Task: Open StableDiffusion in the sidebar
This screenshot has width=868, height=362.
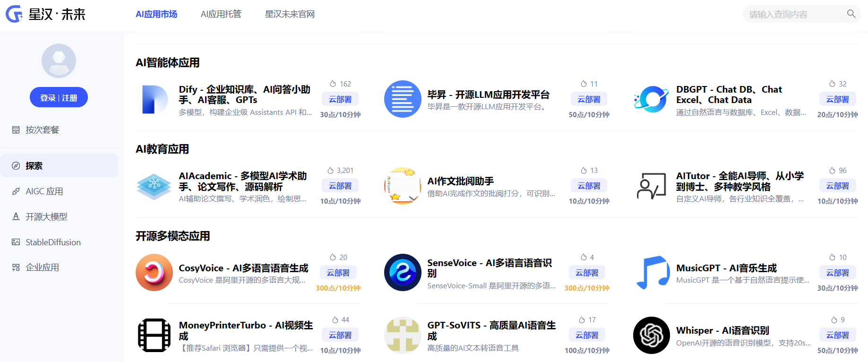Action: (x=53, y=242)
